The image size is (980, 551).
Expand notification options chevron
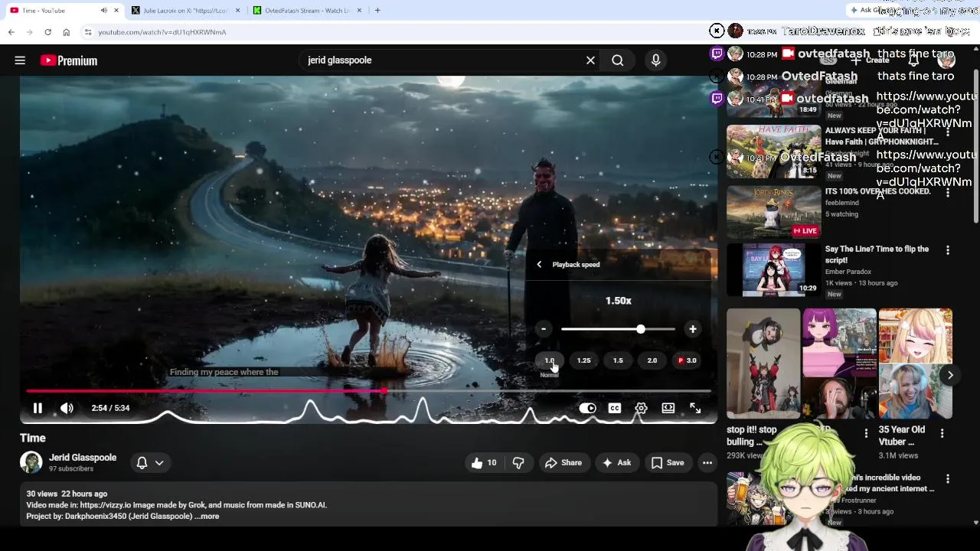coord(159,463)
